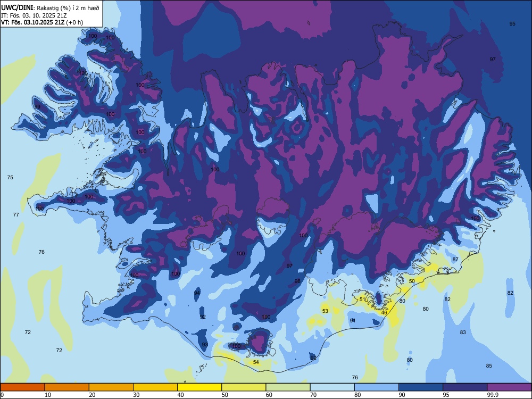Click the title text "UWC/DINI: Rakastig (%) í 2 m hæð"
Image resolution: width=532 pixels, height=399 pixels.
pos(50,7)
